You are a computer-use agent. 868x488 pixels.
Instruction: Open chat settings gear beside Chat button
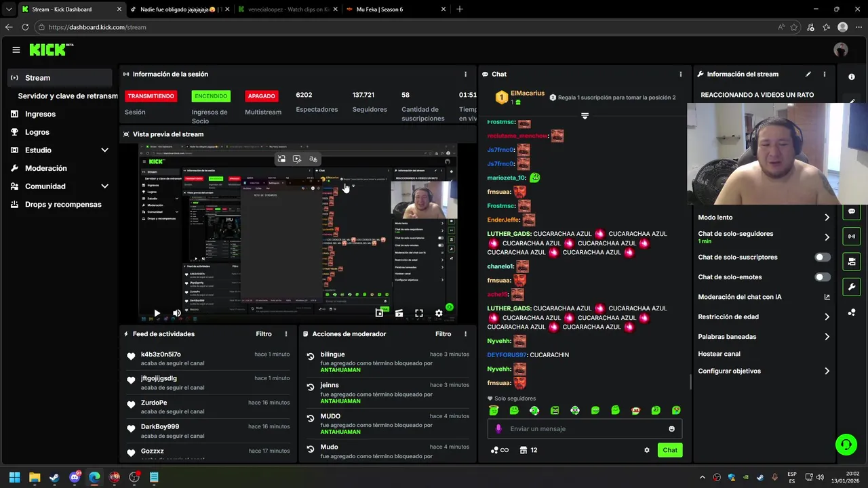(x=647, y=450)
